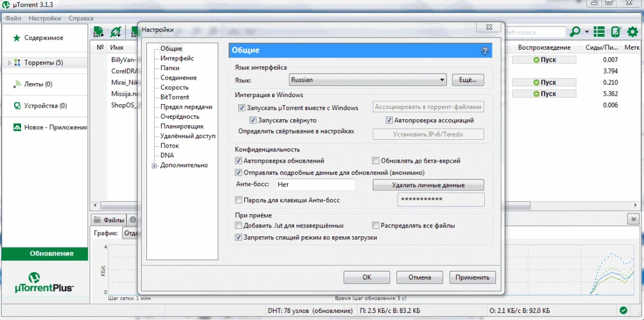Open the Язык Russian dropdown
Image resolution: width=644 pixels, height=320 pixels.
pyautogui.click(x=367, y=80)
